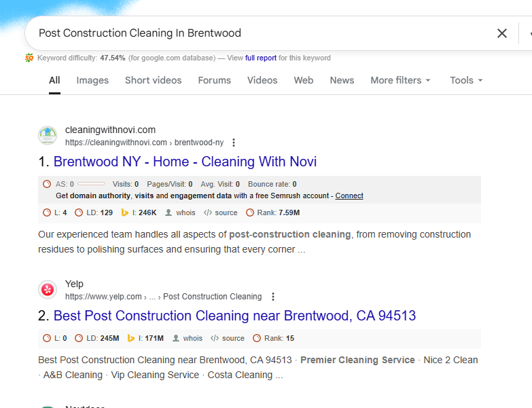Expand the More filters dropdown
The width and height of the screenshot is (532, 408).
tap(400, 80)
